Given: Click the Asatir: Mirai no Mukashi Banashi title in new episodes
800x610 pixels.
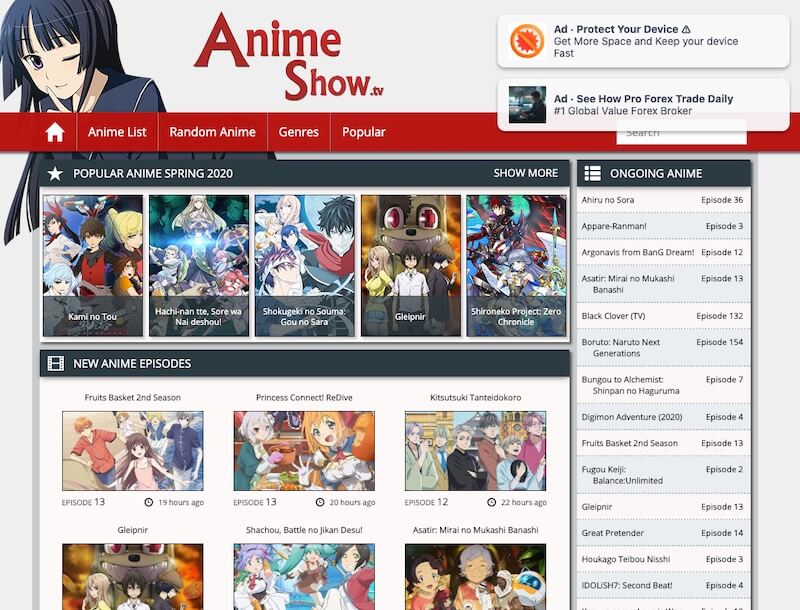Looking at the screenshot, I should click(476, 530).
